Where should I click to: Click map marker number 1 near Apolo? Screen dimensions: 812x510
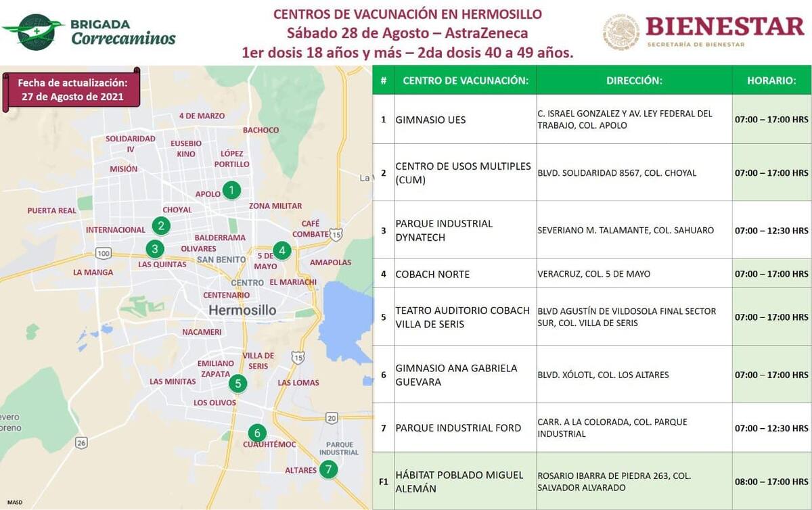click(231, 190)
